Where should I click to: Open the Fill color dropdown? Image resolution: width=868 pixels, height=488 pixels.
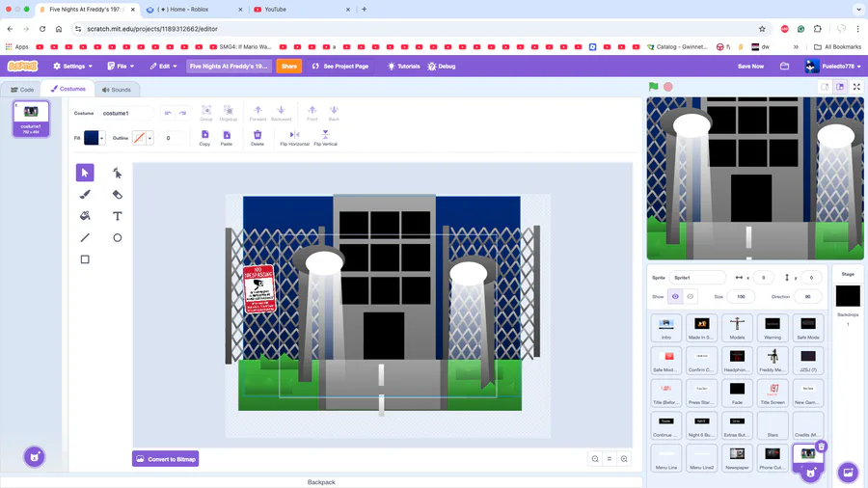point(102,138)
